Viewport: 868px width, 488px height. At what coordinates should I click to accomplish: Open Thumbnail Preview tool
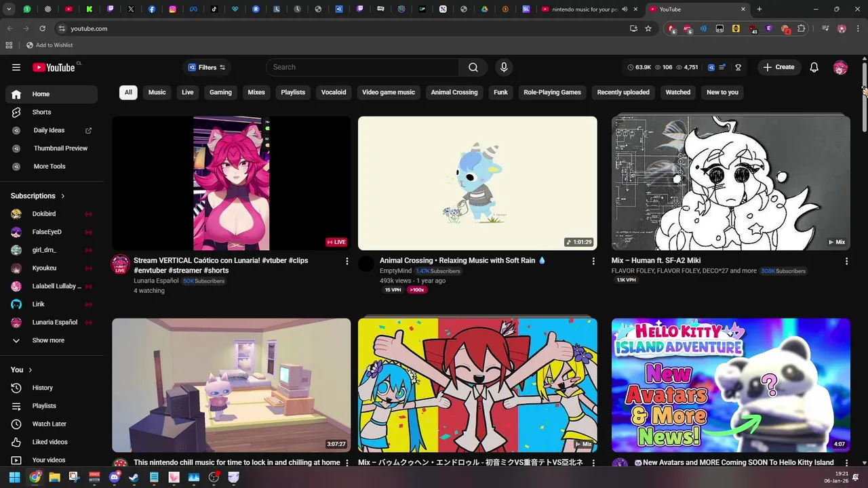(x=51, y=148)
